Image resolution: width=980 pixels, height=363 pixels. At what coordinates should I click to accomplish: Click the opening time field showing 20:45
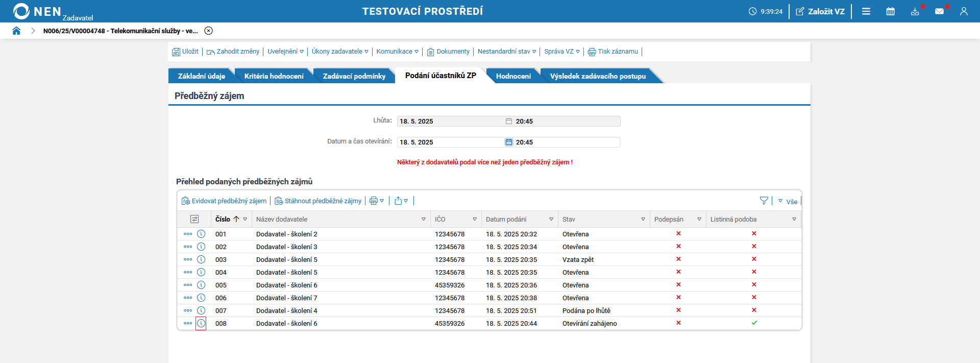pyautogui.click(x=567, y=142)
